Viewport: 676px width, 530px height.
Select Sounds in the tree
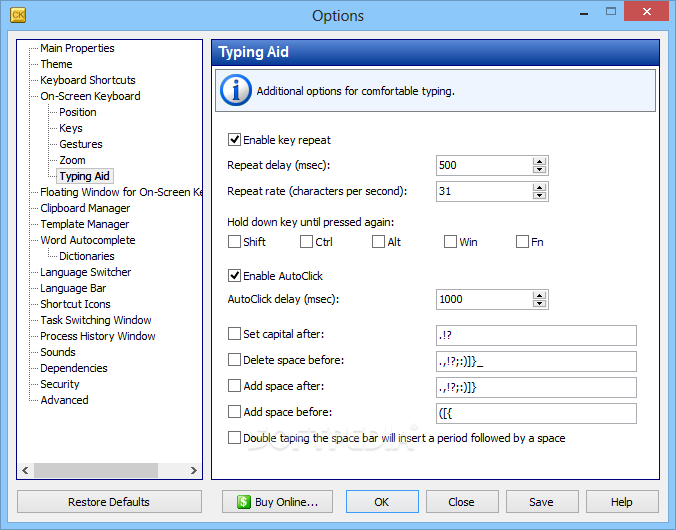58,352
